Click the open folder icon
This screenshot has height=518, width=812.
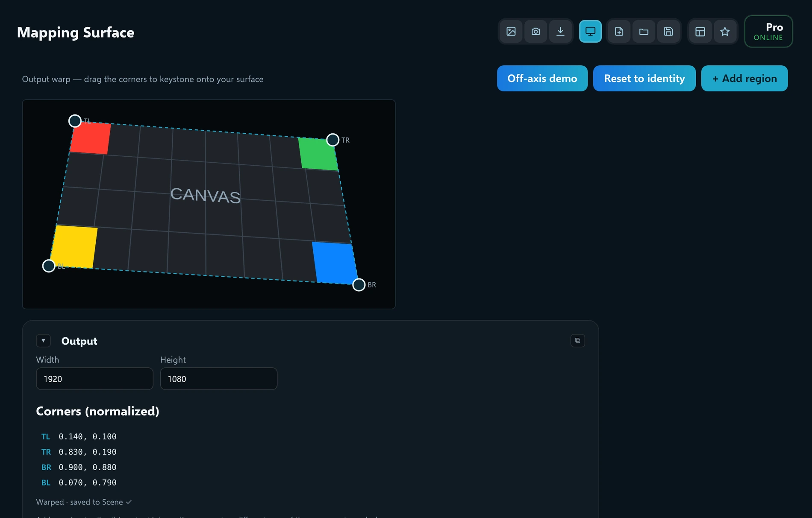[x=644, y=31]
